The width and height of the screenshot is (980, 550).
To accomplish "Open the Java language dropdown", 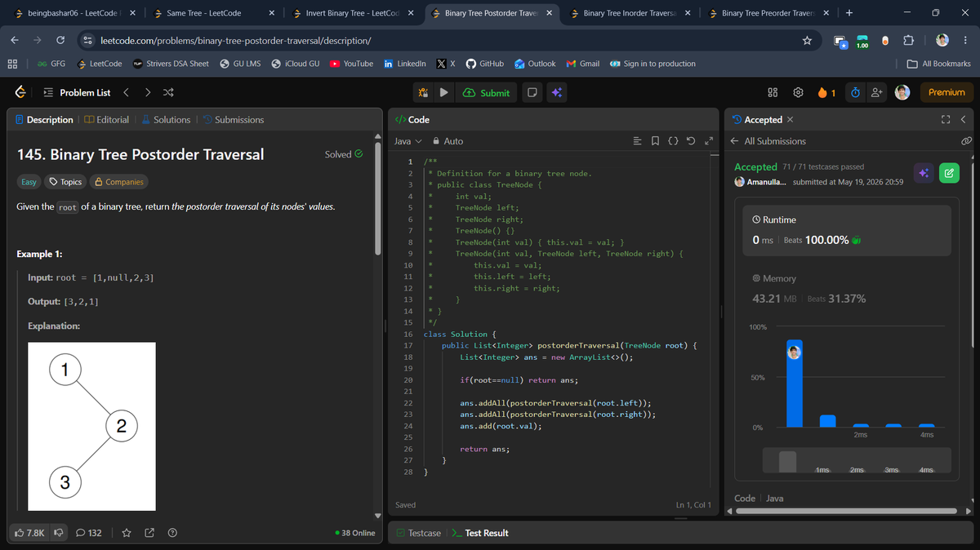I will pyautogui.click(x=408, y=141).
